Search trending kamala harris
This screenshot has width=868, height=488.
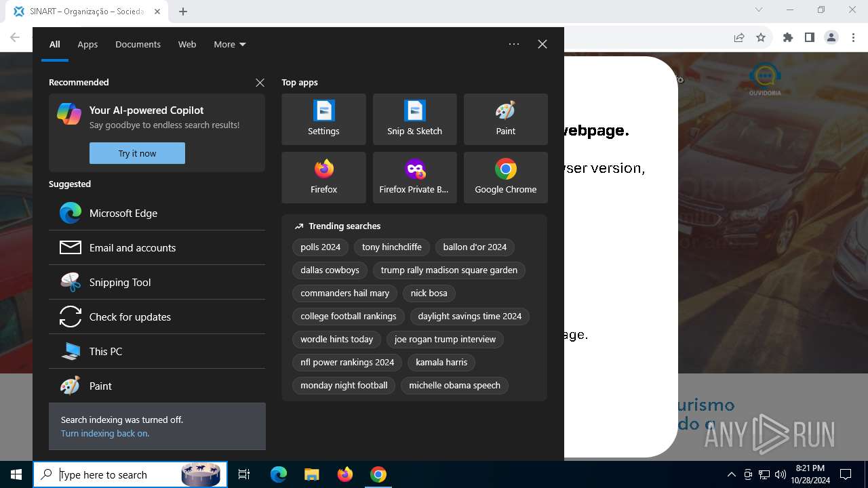pyautogui.click(x=441, y=363)
